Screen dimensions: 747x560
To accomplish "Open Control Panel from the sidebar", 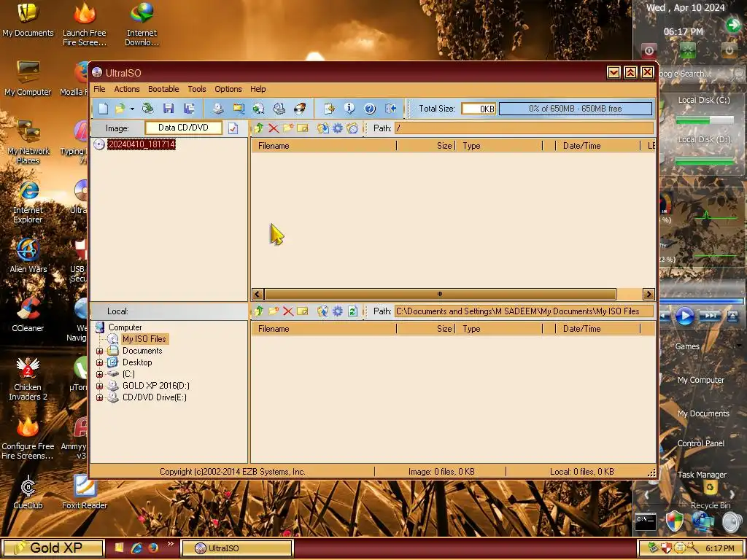I will point(701,443).
